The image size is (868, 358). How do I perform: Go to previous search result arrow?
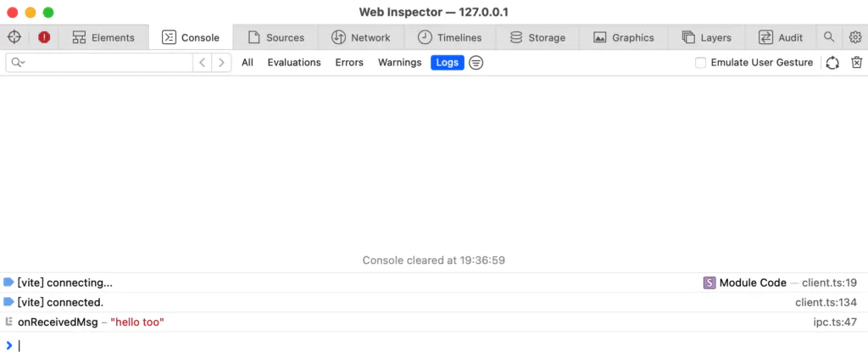click(202, 63)
